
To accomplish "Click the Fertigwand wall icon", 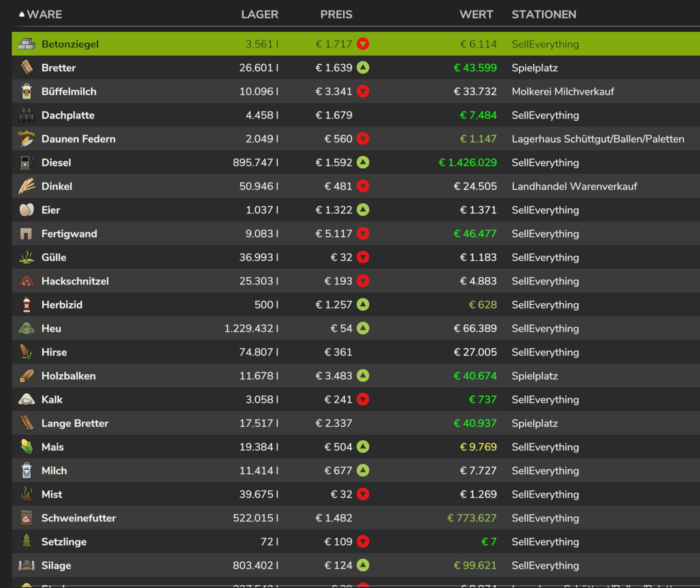I will (27, 234).
